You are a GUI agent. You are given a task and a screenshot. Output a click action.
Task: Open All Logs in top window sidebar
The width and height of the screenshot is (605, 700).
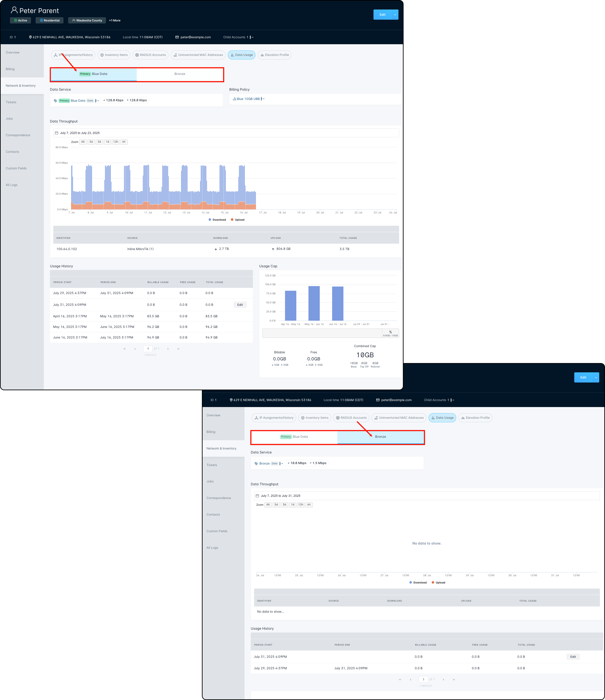[11, 185]
